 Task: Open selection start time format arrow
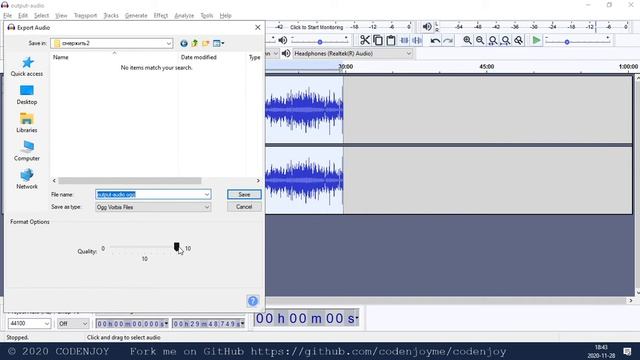click(x=166, y=324)
